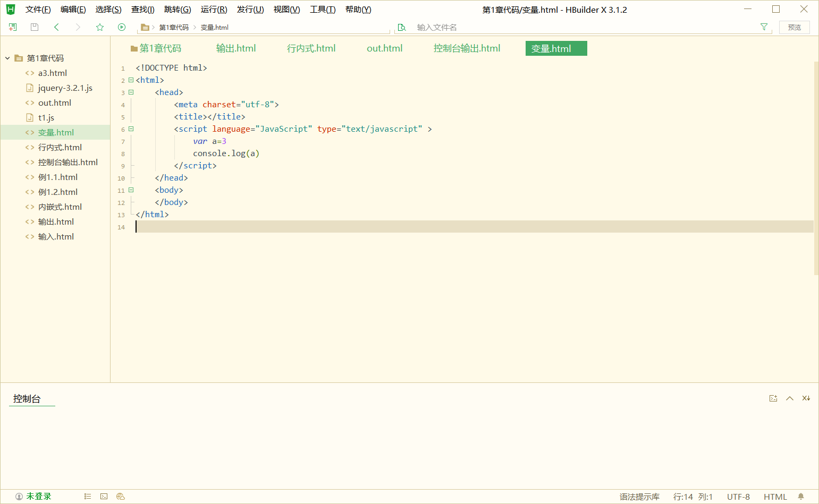Select the jquery-3.2.1.js file in the sidebar

click(x=64, y=88)
